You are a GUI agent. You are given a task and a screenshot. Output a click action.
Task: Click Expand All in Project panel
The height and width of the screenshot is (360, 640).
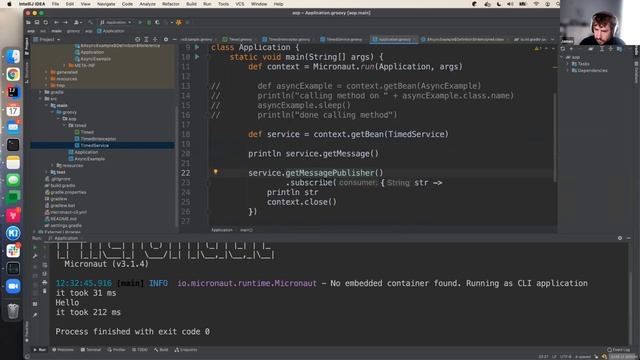coord(146,40)
